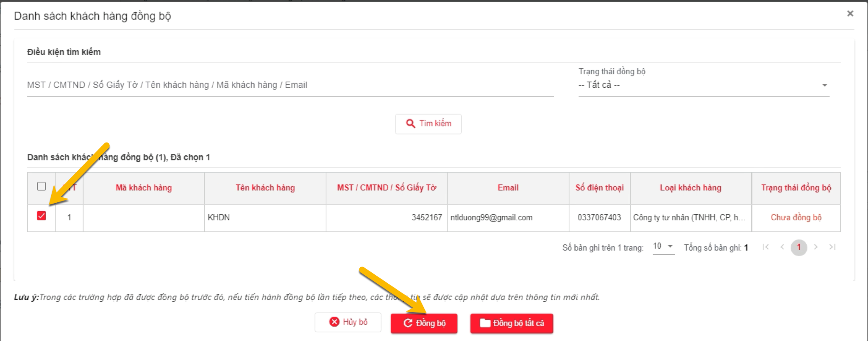Focus the MST / CMTND customer search field
Screen dimensions: 868x341
pos(290,85)
